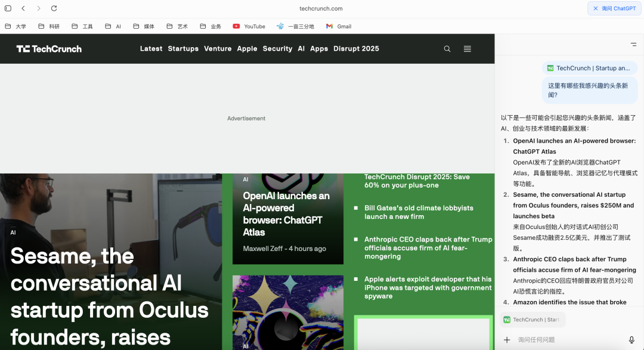Go forward with the forward arrow
The image size is (644, 350).
(39, 8)
